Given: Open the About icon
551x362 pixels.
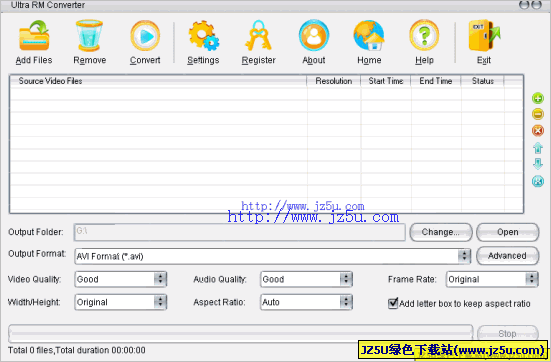Looking at the screenshot, I should [x=314, y=35].
